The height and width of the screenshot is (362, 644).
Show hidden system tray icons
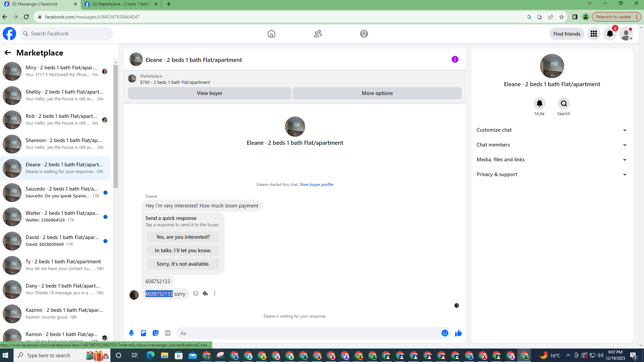[x=568, y=355]
